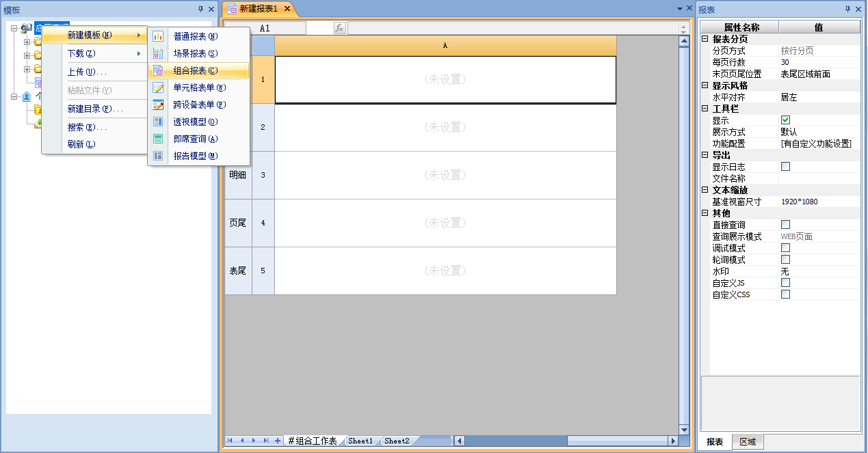Click the 即席查询 green table icon
The width and height of the screenshot is (868, 453).
[158, 139]
